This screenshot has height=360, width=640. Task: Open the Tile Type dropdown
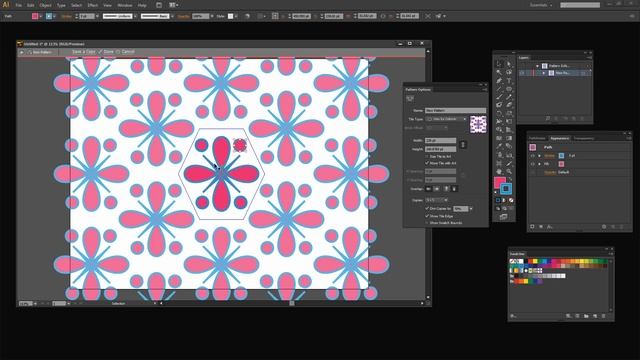tap(446, 119)
